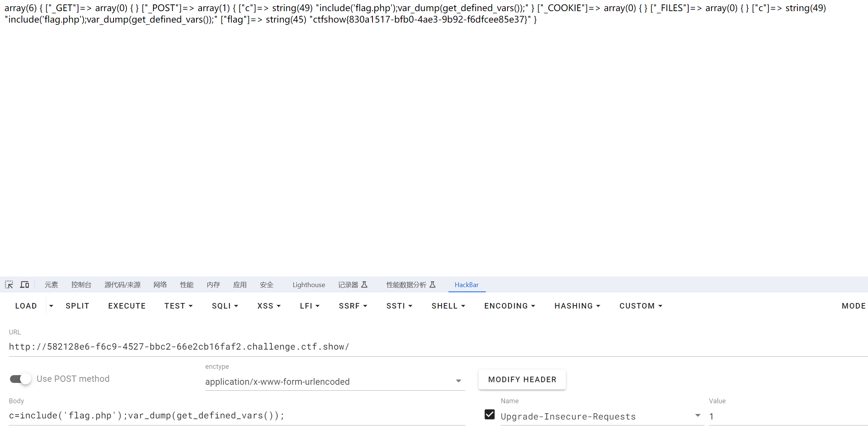The height and width of the screenshot is (431, 868).
Task: Switch to the HackBar tab
Action: pos(466,285)
